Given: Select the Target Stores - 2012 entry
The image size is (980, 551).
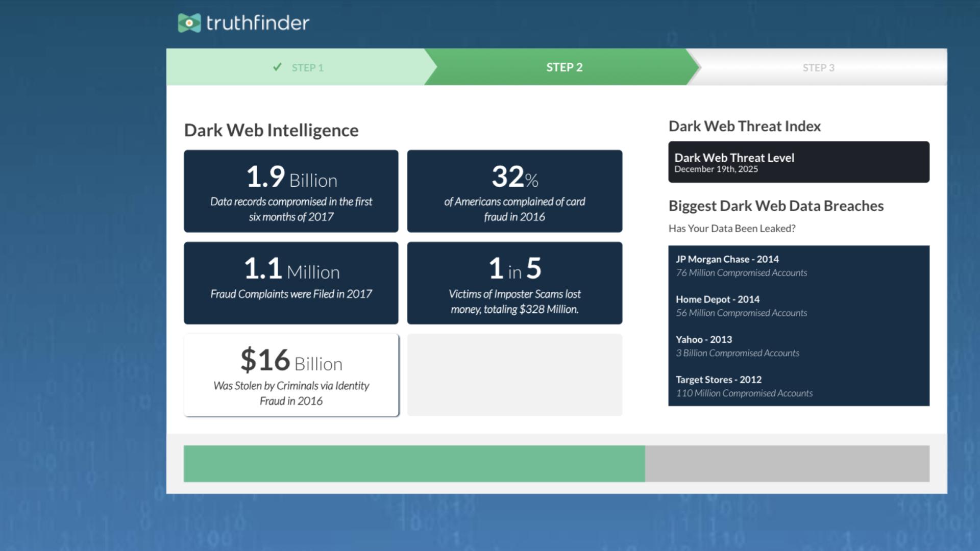Looking at the screenshot, I should 719,380.
